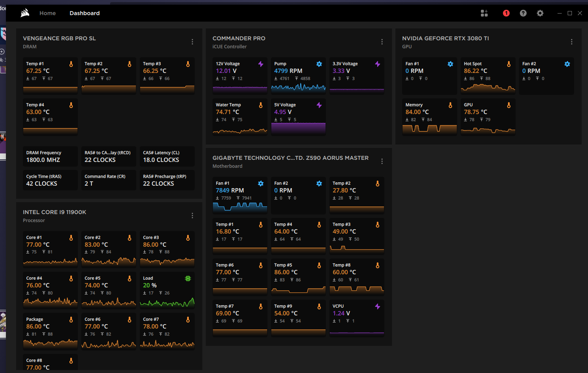The height and width of the screenshot is (373, 588).
Task: Click lightning icon on 12V Voltage tile
Action: coord(260,64)
